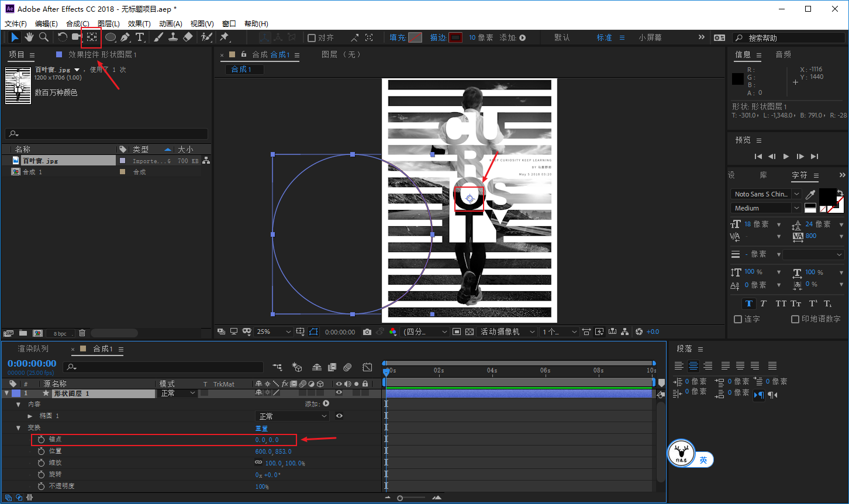This screenshot has width=849, height=504.
Task: Toggle visibility eye of 椭圆 1
Action: coord(339,416)
